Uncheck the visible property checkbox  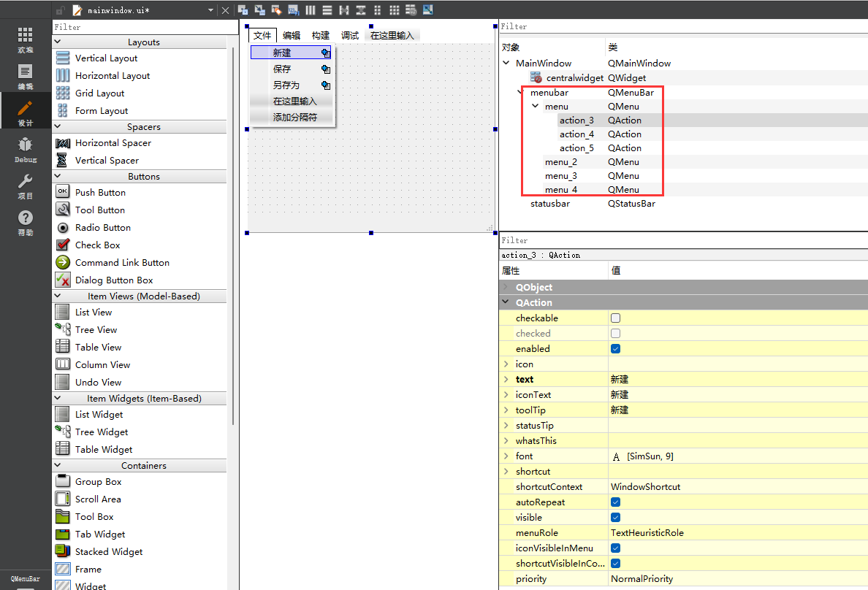(x=615, y=518)
